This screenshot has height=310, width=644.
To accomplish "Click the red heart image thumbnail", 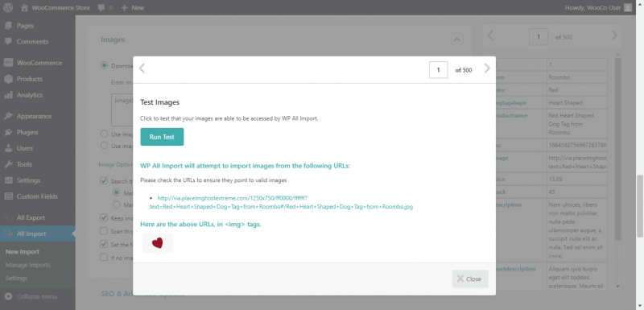I will pos(158,242).
